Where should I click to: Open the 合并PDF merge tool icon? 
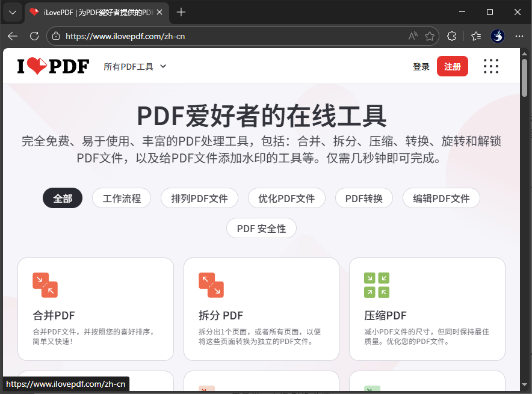45,286
